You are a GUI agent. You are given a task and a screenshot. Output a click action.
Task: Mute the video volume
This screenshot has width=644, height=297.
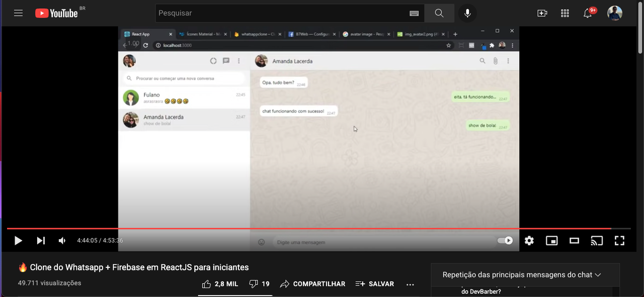pos(62,241)
